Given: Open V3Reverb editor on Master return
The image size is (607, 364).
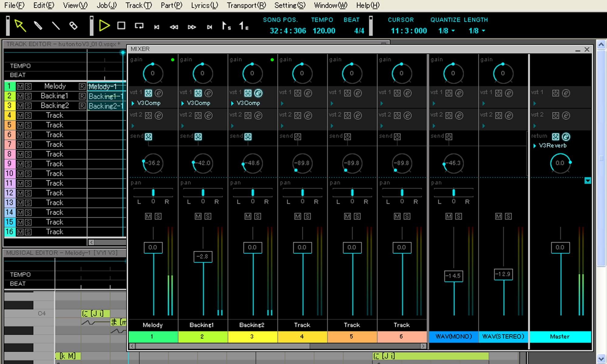Looking at the screenshot, I should [x=566, y=137].
